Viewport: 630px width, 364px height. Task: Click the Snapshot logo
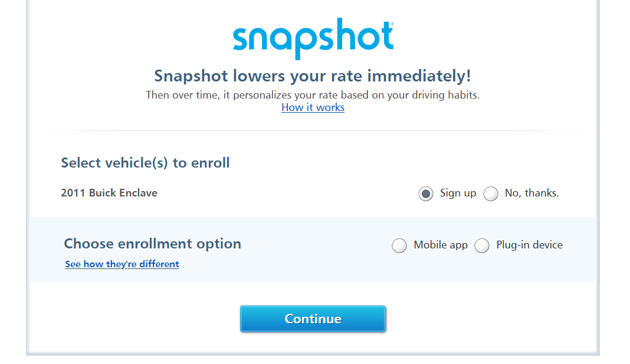313,38
